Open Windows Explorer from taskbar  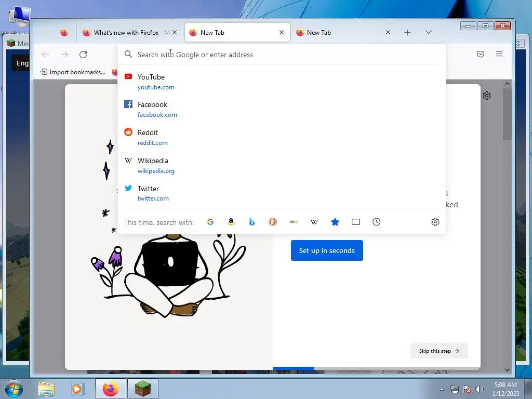[46, 389]
